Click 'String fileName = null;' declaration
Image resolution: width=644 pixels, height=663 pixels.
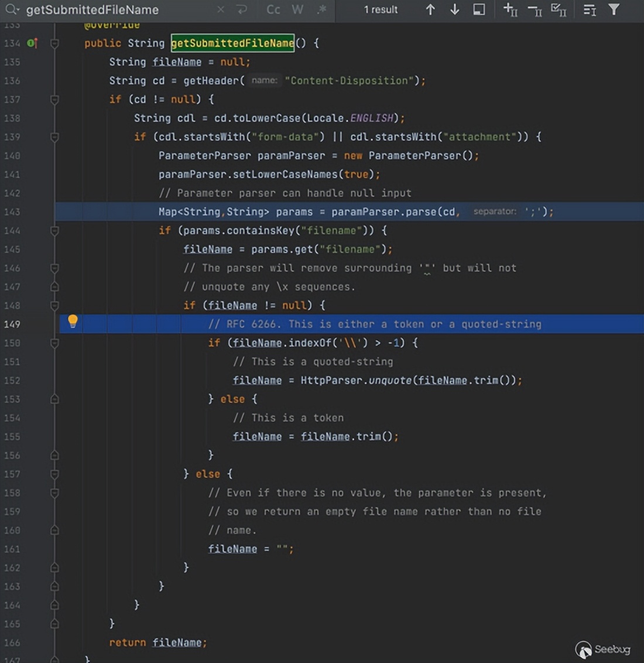[x=180, y=61]
